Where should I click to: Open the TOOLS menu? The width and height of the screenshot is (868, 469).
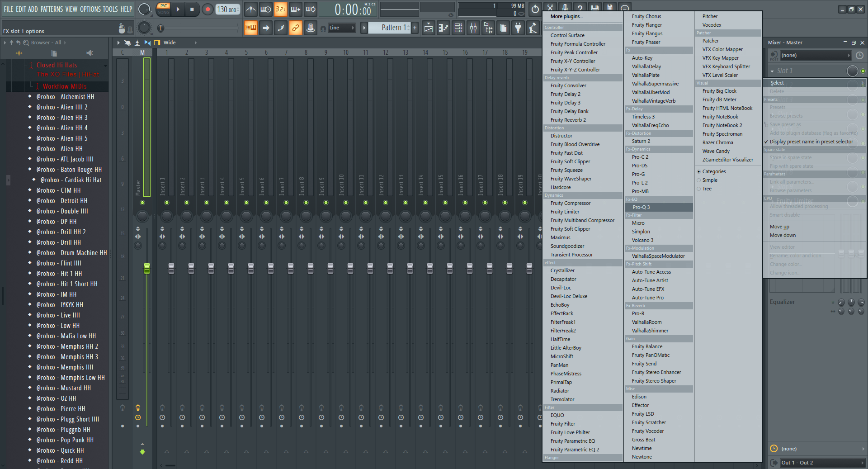110,9
